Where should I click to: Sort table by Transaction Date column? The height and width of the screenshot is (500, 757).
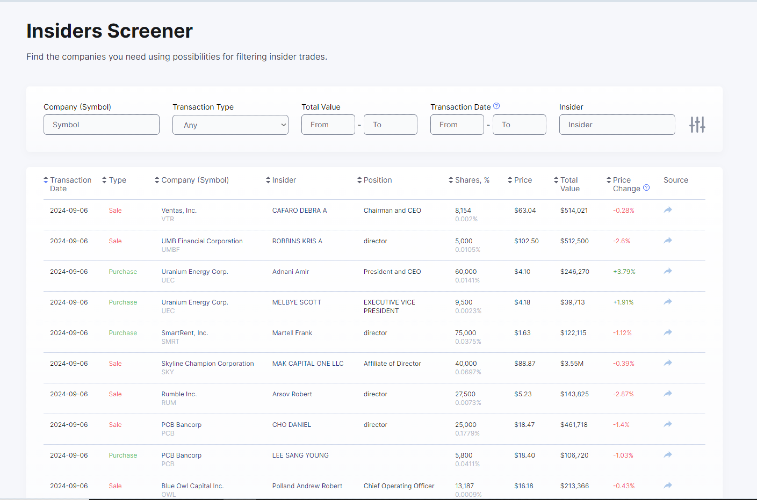67,184
